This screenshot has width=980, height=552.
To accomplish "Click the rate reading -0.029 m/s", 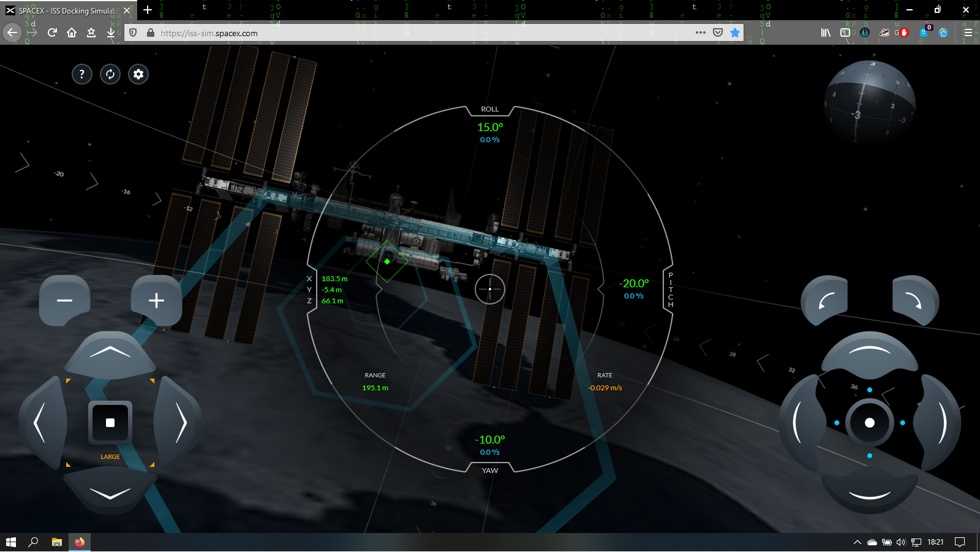I will coord(605,388).
